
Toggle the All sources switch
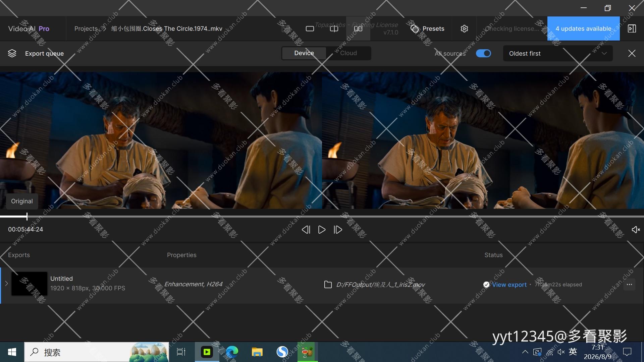483,53
